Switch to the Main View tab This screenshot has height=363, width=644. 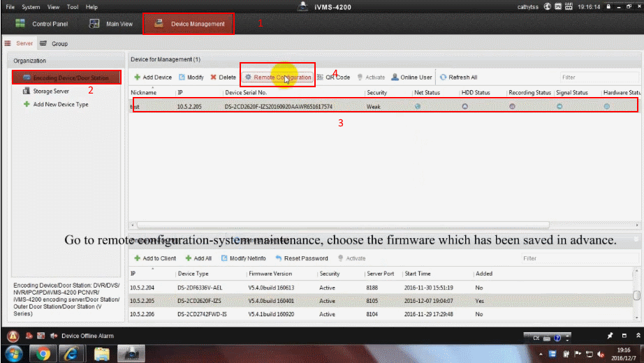111,24
